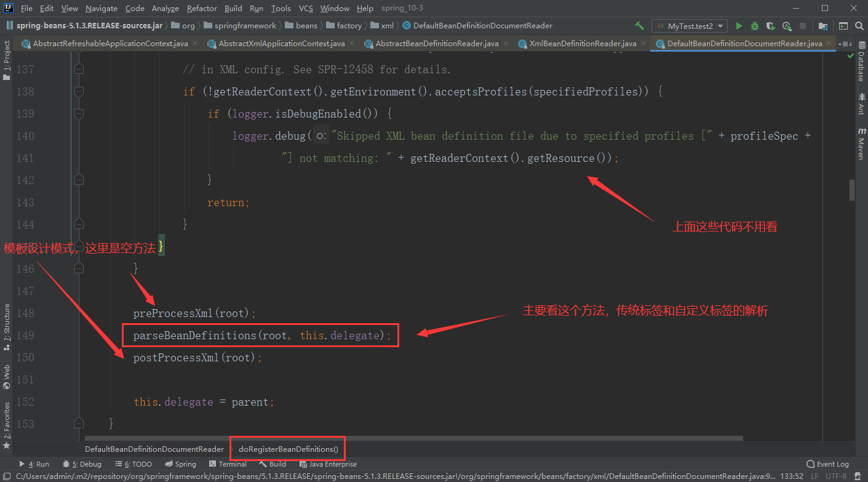Screen dimensions: 868x482
Task: Click DefaultBeanDefinitionDocumentReader in the top navigation bar
Action: pyautogui.click(x=477, y=26)
